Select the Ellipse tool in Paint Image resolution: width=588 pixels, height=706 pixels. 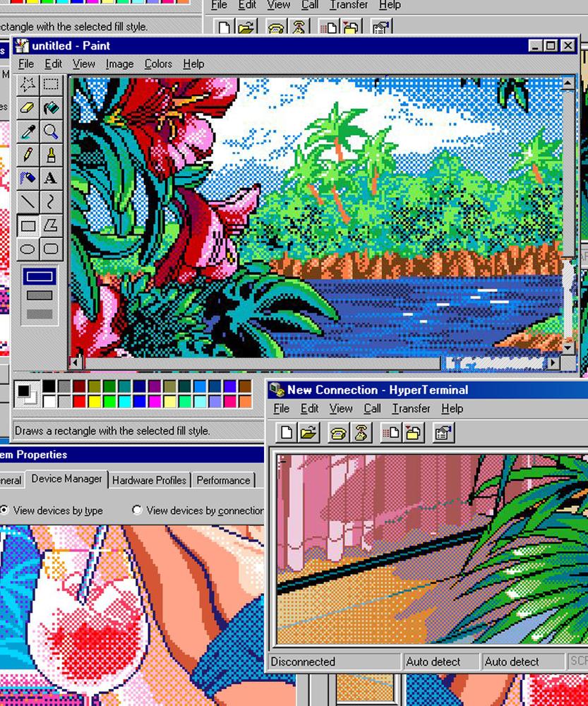pyautogui.click(x=28, y=249)
